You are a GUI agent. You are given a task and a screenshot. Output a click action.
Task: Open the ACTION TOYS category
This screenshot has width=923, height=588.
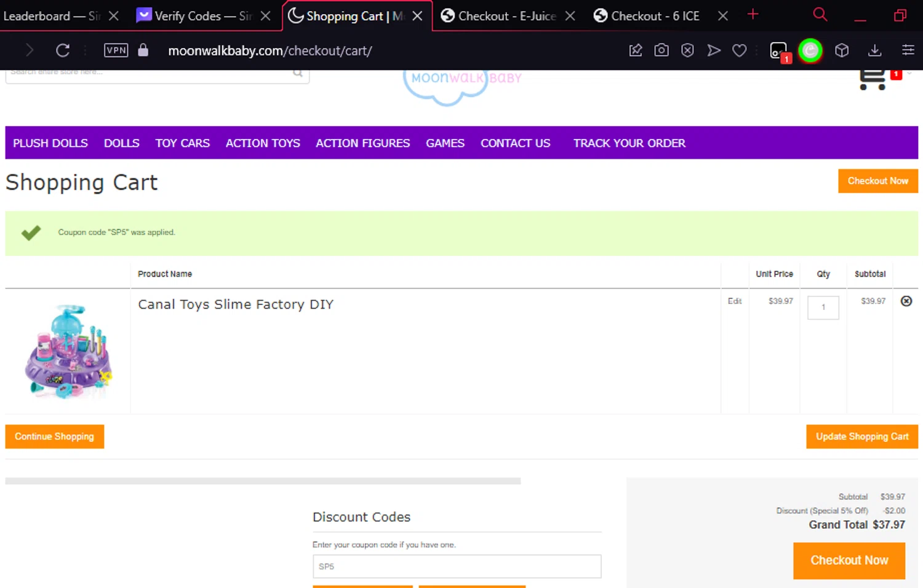(x=263, y=143)
